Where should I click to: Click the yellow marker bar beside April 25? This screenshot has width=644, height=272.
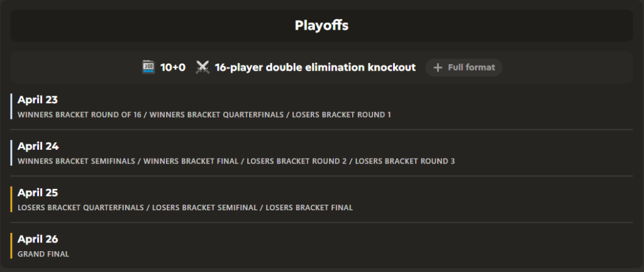(11, 199)
